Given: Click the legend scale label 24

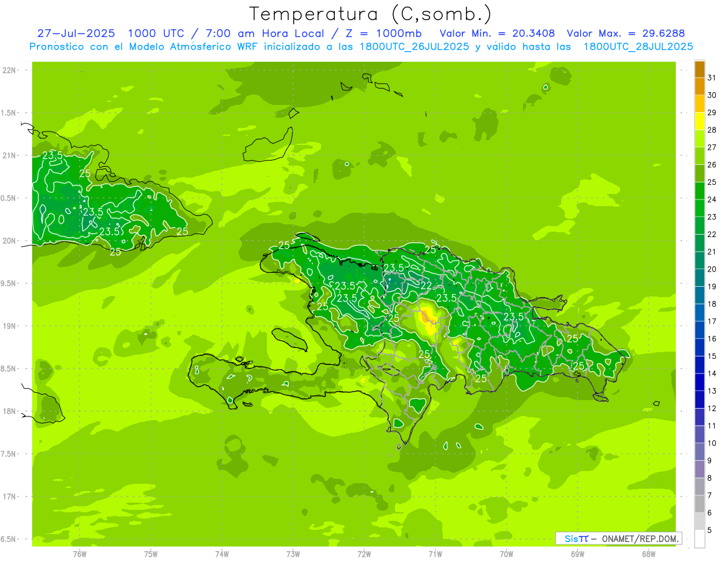Looking at the screenshot, I should [x=712, y=199].
